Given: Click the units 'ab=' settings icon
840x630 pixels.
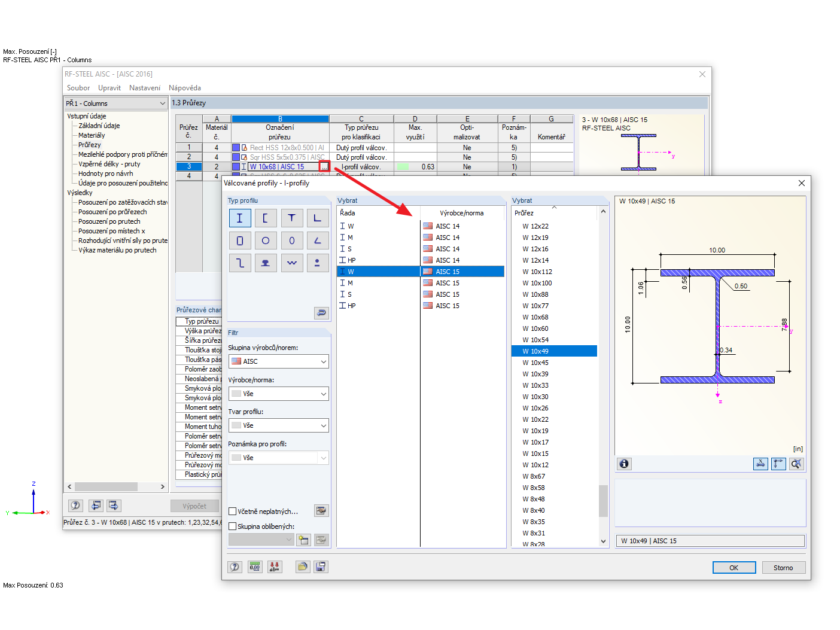Looking at the screenshot, I should (275, 567).
